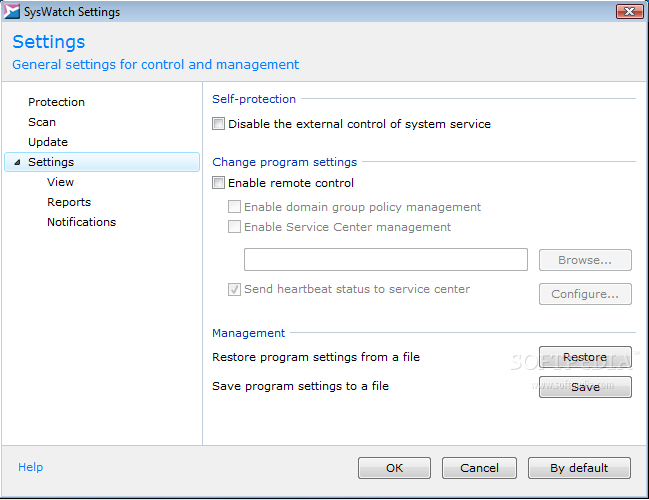The height and width of the screenshot is (500, 649).
Task: Go to Update settings page
Action: tap(48, 142)
